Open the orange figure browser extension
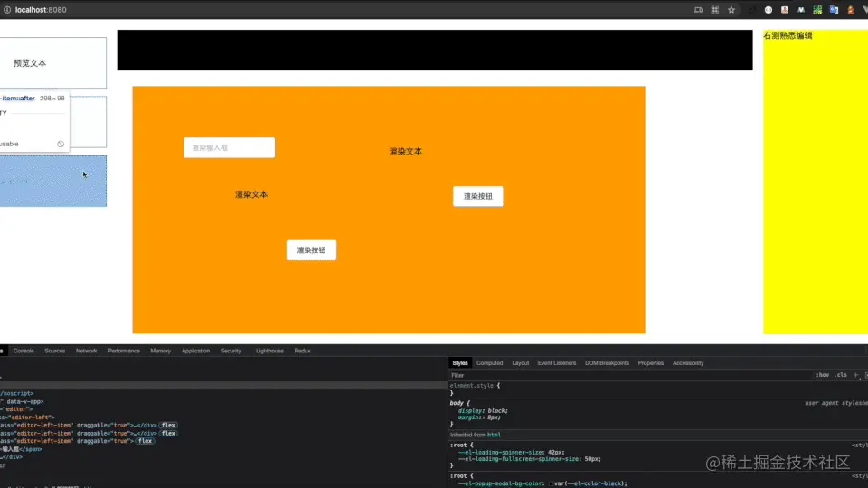This screenshot has height=488, width=868. 850,9
